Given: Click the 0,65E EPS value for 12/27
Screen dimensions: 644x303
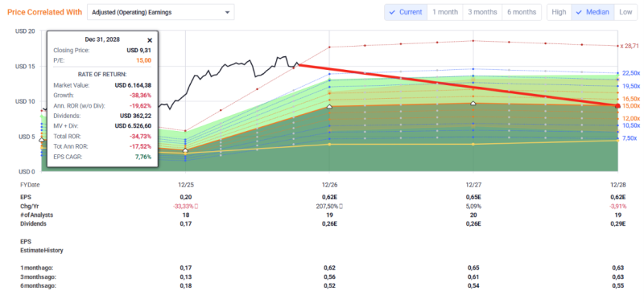Looking at the screenshot, I should 473,196.
